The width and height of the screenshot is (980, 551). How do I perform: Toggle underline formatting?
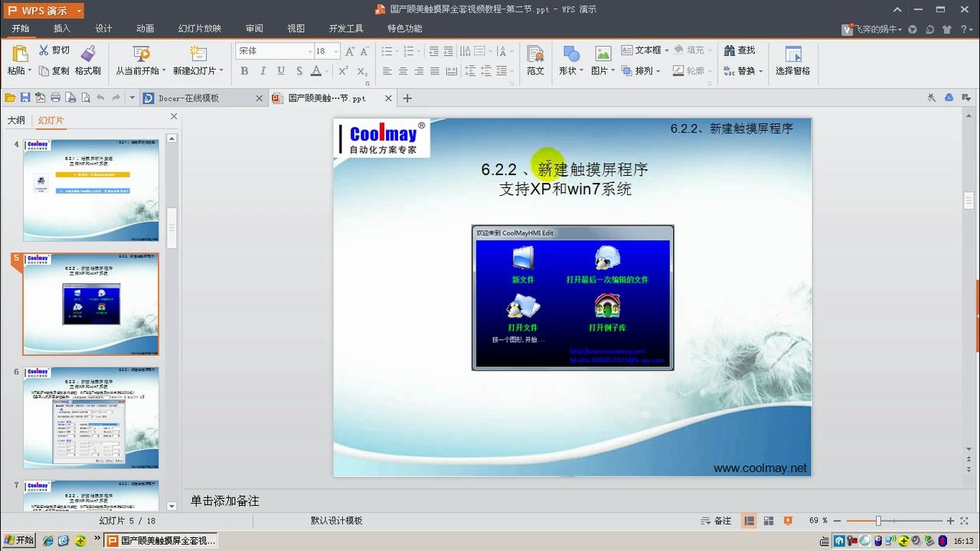coord(280,70)
